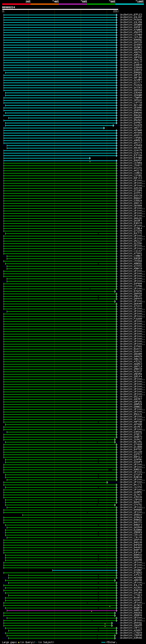The width and height of the screenshot is (146, 644).
Task: Select the UniRef100_A8NY88 label
Action: (131, 580)
